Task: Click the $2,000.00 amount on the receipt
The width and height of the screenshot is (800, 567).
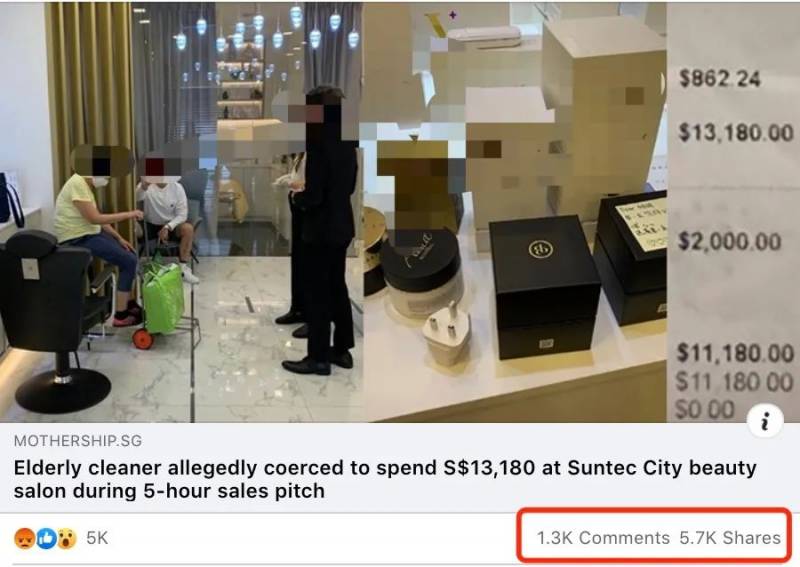Action: (x=730, y=241)
